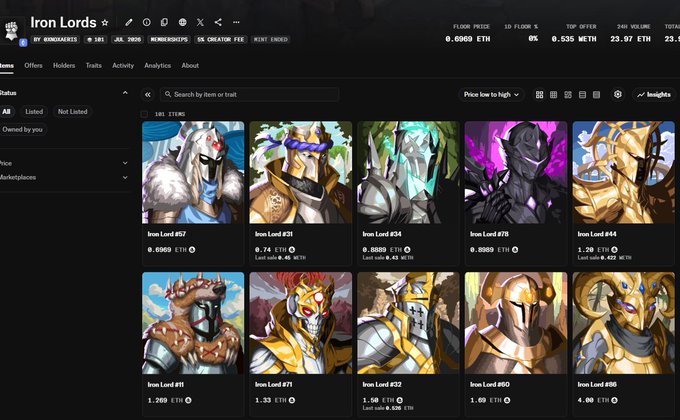Open the Offers tab
Viewport: 680px width, 420px height.
point(33,66)
